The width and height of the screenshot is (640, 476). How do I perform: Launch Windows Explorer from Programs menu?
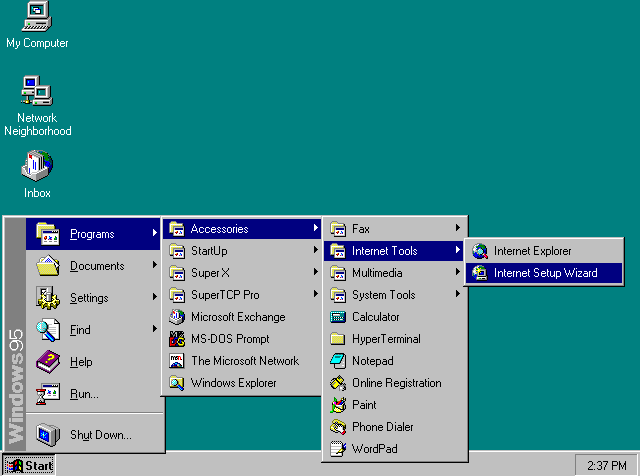[x=242, y=383]
